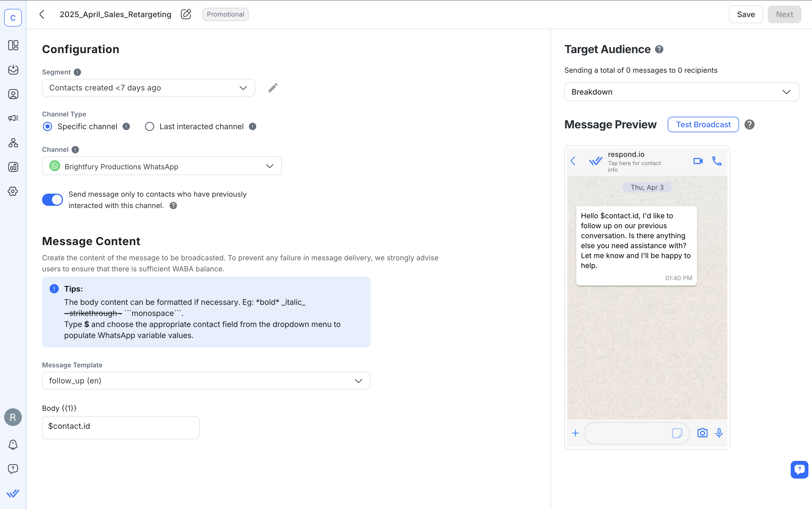Open the Segment dropdown
Image resolution: width=812 pixels, height=509 pixels.
(149, 88)
